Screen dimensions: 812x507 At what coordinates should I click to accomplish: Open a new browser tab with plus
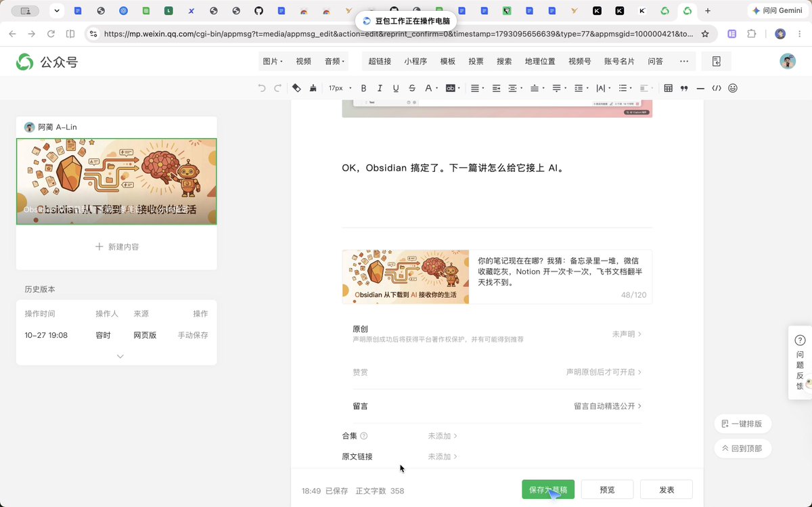coord(708,11)
